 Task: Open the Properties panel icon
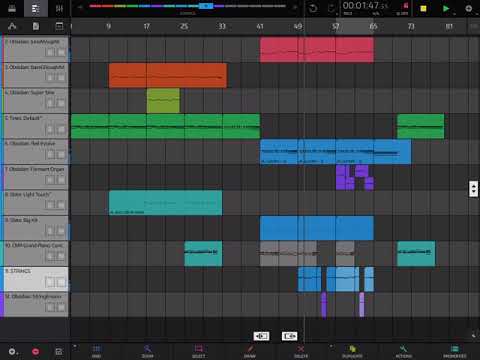pos(455,351)
